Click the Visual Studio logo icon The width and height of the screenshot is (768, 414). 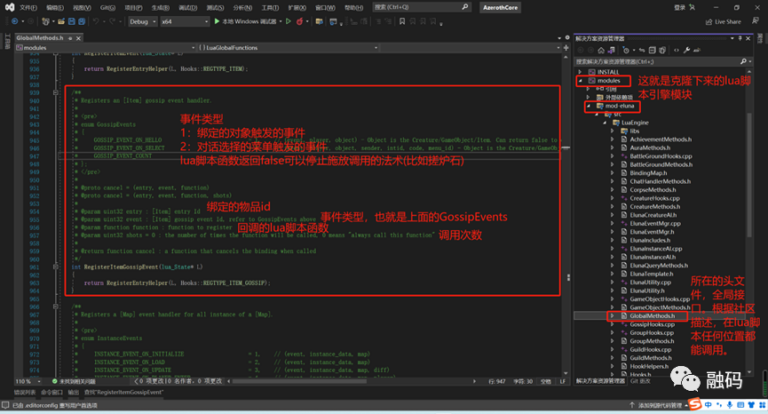pos(8,7)
